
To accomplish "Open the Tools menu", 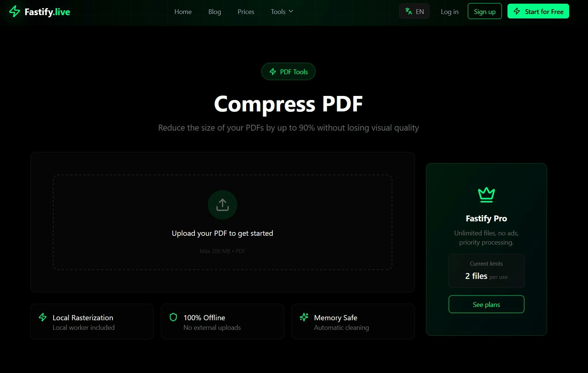I will pyautogui.click(x=282, y=12).
